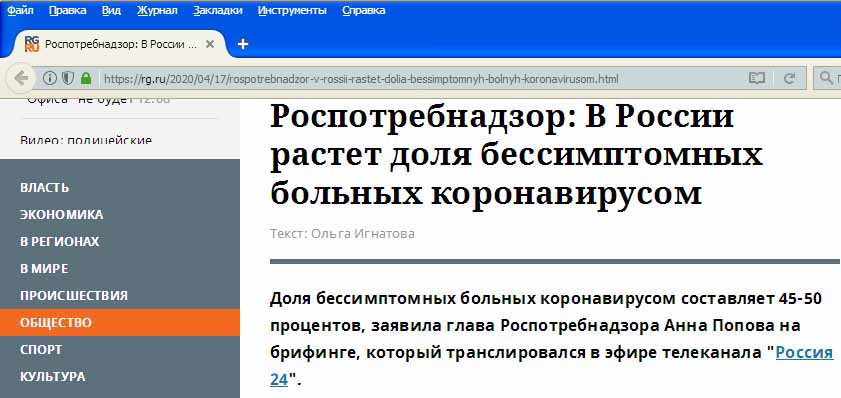Reload the page with the refresh icon
Viewport: 841px width, 398px height.
click(789, 79)
